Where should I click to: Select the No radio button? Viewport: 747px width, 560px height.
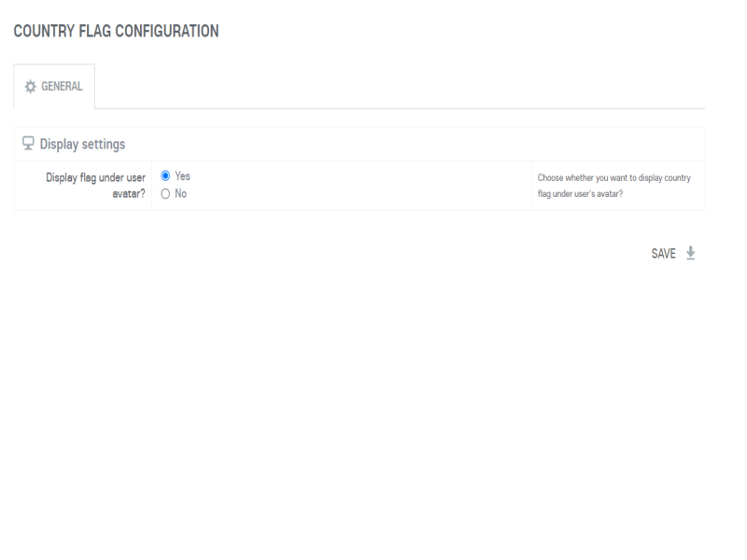(165, 194)
